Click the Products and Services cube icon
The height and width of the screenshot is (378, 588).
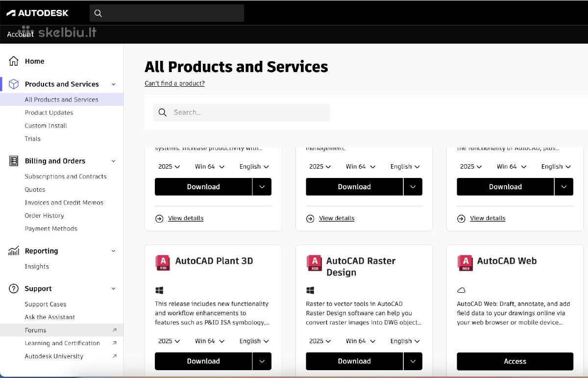(x=14, y=84)
